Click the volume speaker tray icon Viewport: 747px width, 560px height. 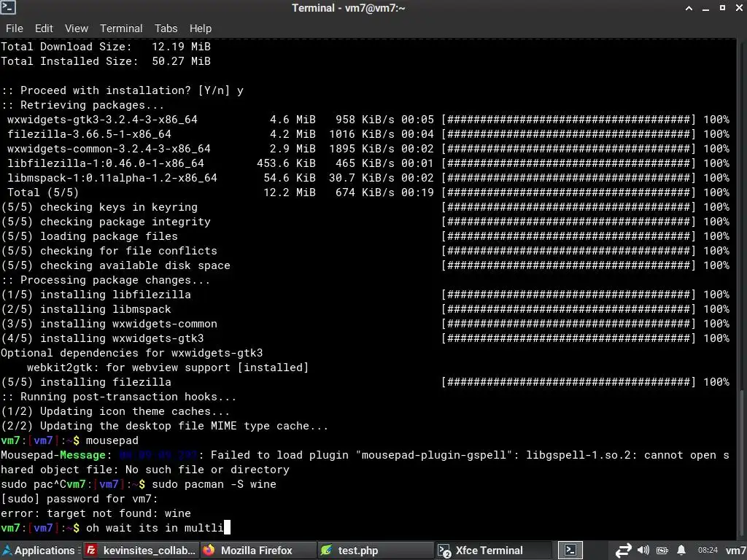point(643,551)
